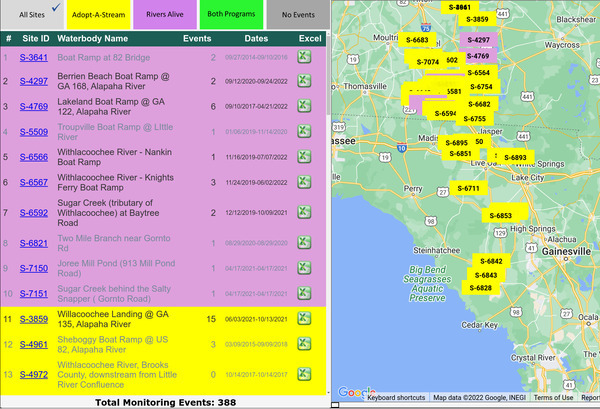Select map marker S-6842
Image resolution: width=600 pixels, height=409 pixels.
pyautogui.click(x=491, y=261)
